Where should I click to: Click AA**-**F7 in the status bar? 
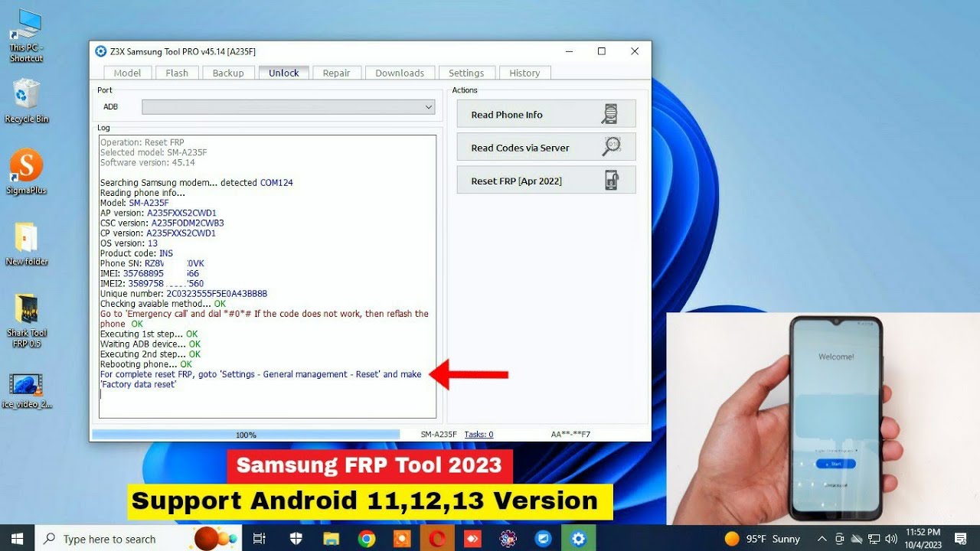pos(570,435)
